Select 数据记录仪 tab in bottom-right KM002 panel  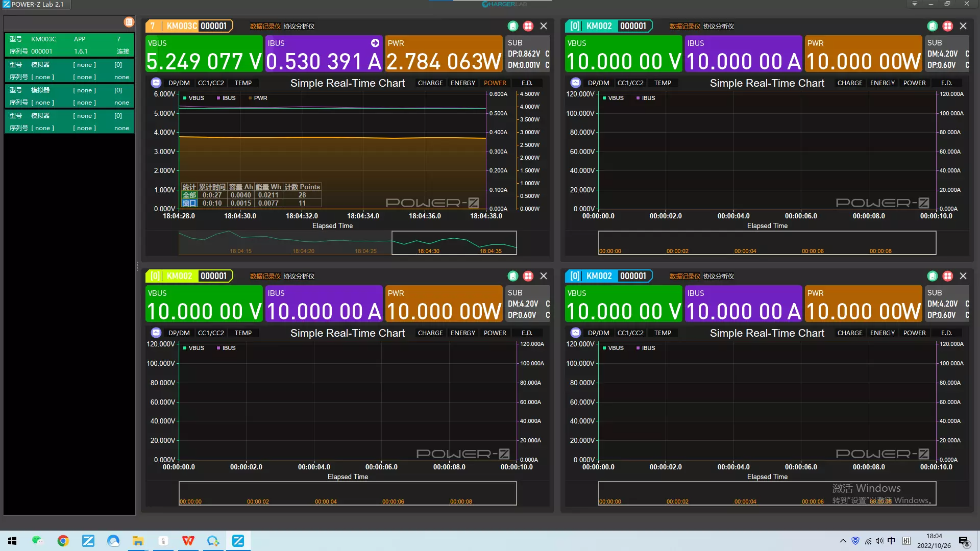pyautogui.click(x=684, y=277)
